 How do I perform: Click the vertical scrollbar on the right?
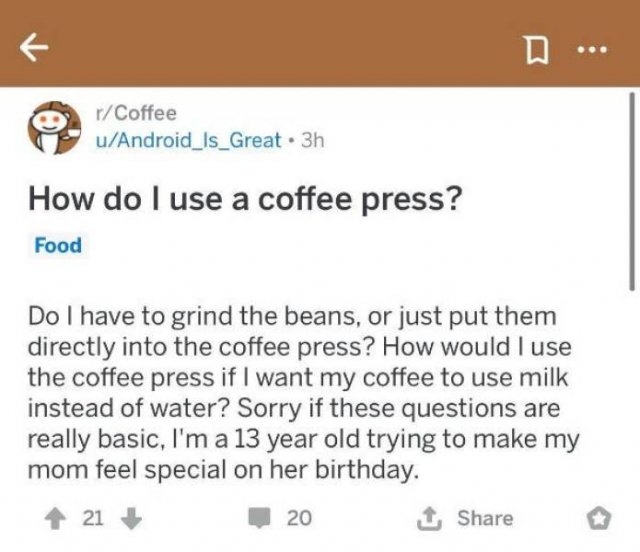632,191
